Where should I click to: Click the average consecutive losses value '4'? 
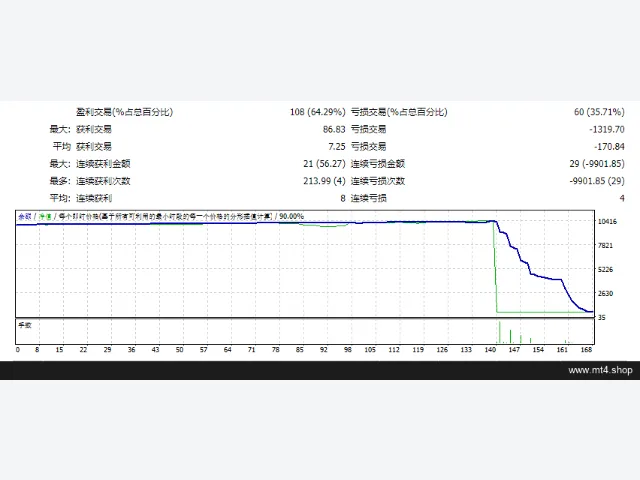622,198
